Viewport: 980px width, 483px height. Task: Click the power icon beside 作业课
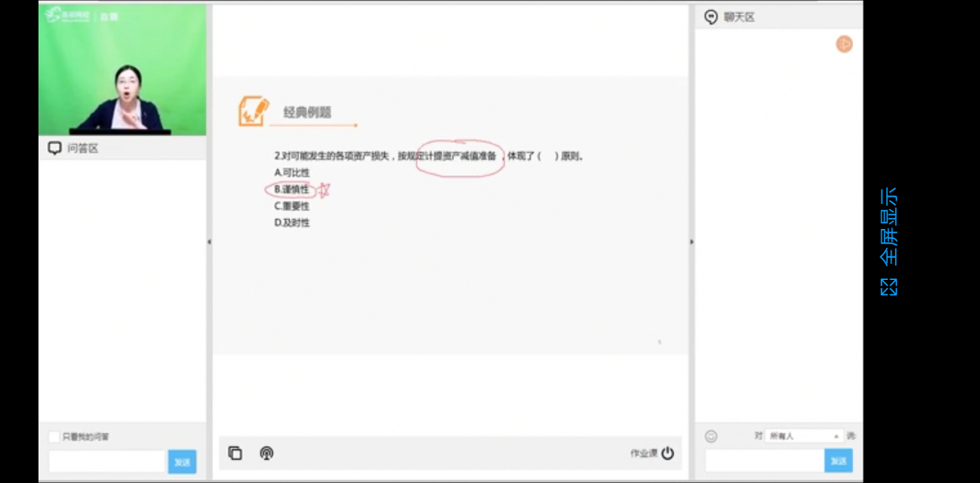[x=668, y=453]
